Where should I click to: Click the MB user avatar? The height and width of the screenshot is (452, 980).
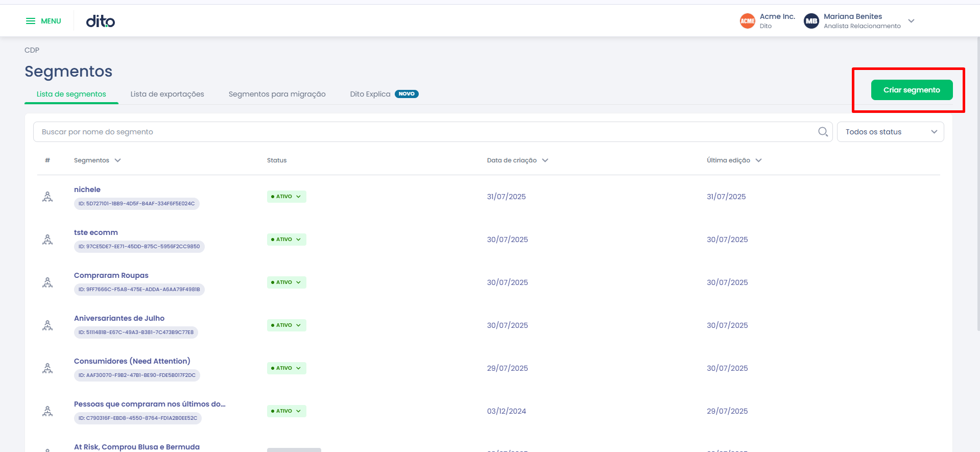pyautogui.click(x=811, y=21)
